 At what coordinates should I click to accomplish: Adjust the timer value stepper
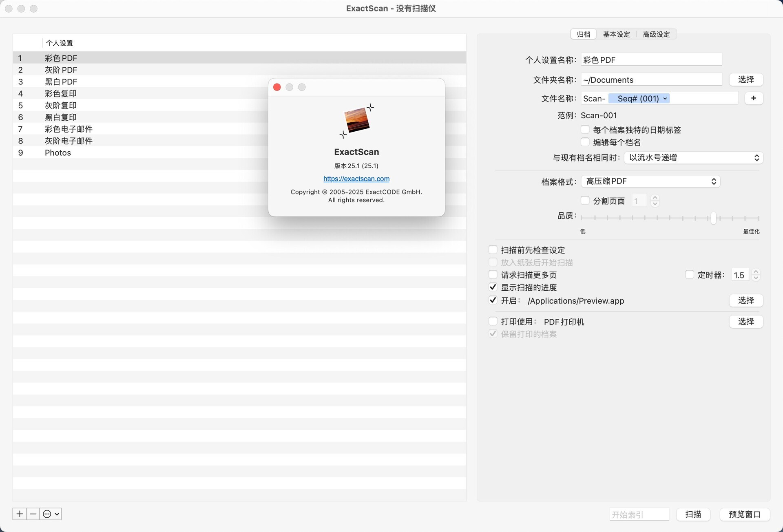756,275
